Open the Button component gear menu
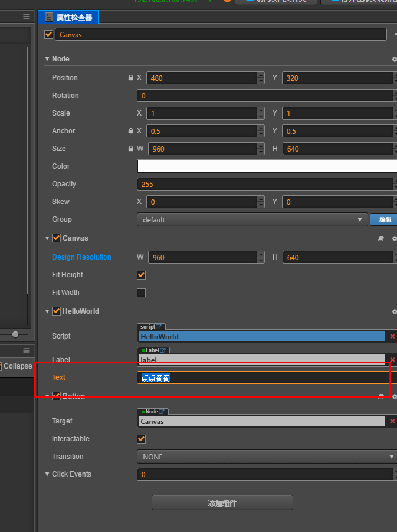This screenshot has width=397, height=532. pos(394,396)
